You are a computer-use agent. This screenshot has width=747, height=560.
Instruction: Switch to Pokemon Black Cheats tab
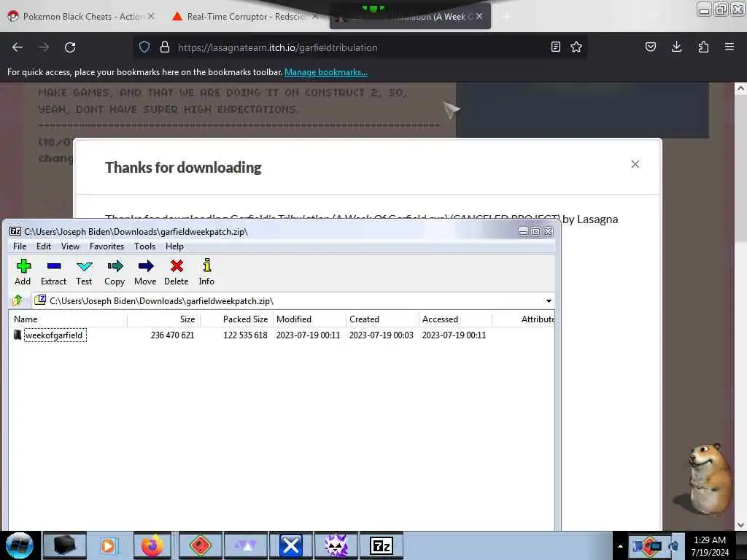pos(81,17)
